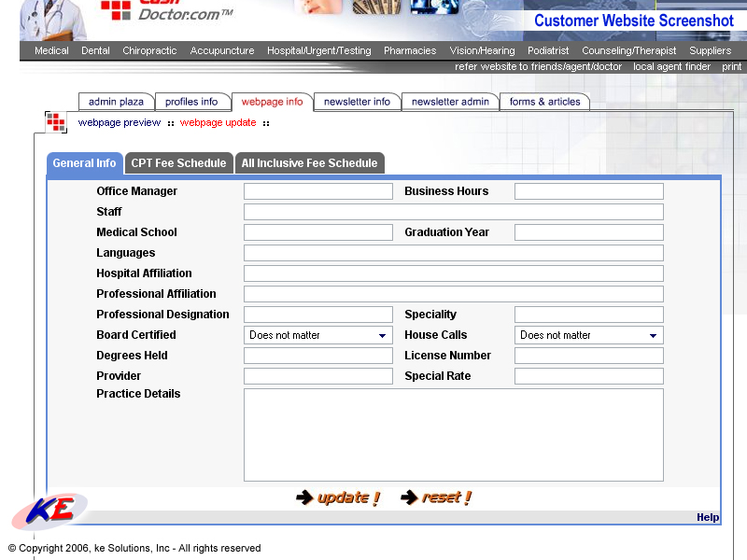
Task: Focus the Graduation Year field
Action: click(x=589, y=232)
